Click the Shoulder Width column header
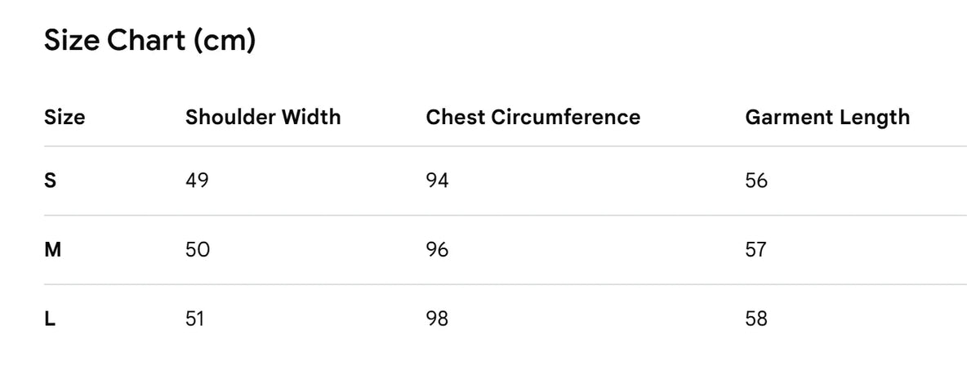This screenshot has height=366, width=980. coord(263,117)
